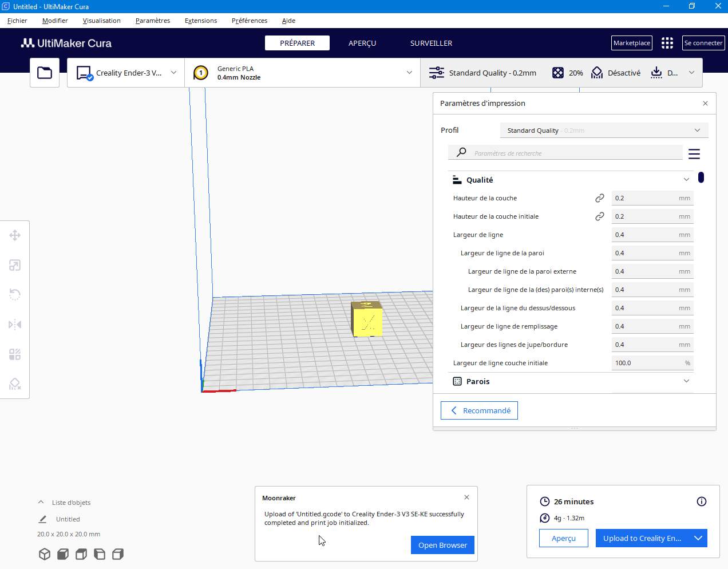The height and width of the screenshot is (569, 728).
Task: Edit Hauteur de la couche value field
Action: click(x=652, y=198)
